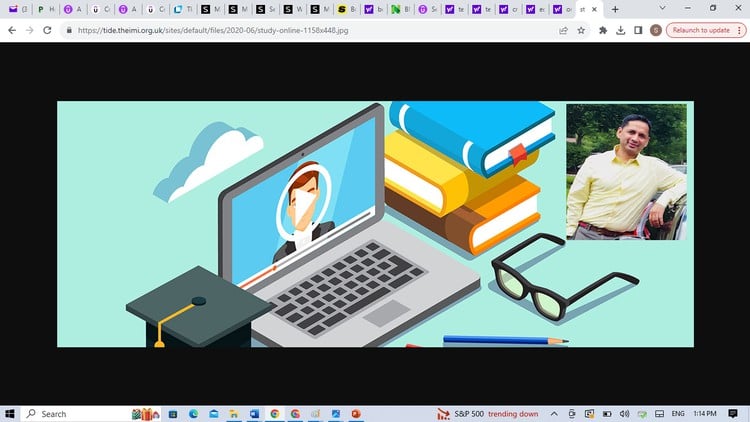
Task: Share this page using the share icon
Action: coord(564,30)
